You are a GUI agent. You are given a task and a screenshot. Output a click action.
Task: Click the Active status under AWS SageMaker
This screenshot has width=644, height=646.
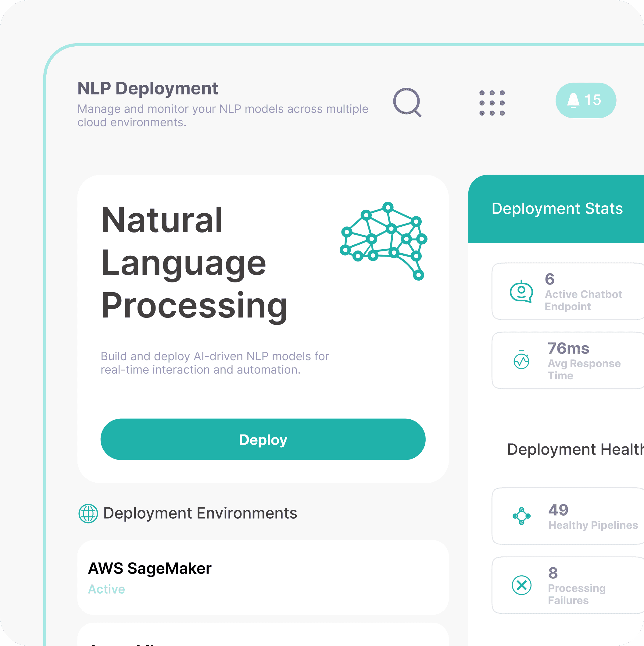coord(106,589)
